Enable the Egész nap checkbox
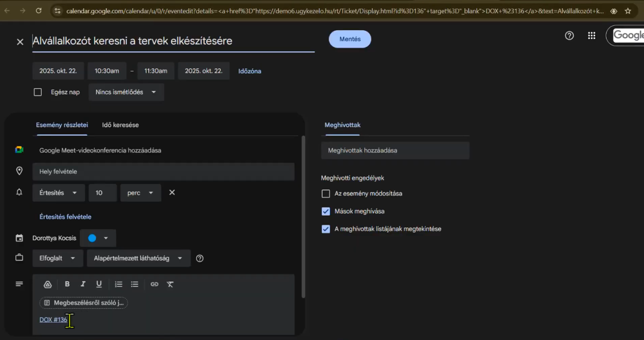644x340 pixels. [x=38, y=92]
